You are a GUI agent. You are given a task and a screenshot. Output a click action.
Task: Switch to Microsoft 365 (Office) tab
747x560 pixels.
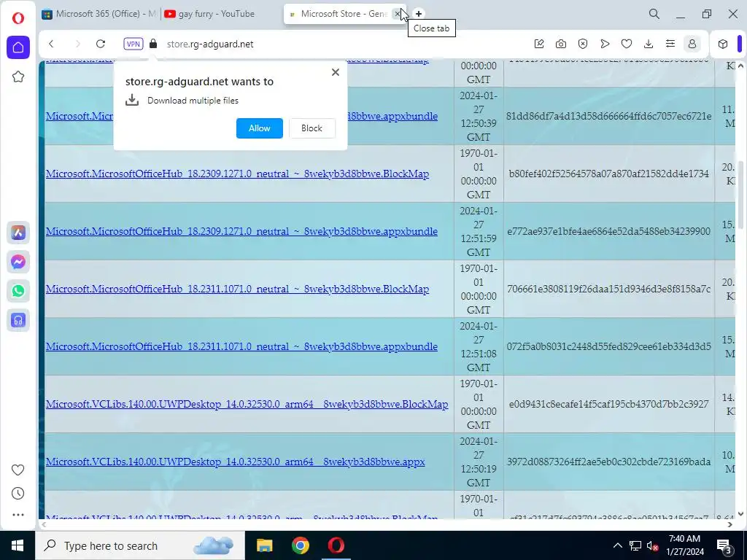(98, 14)
